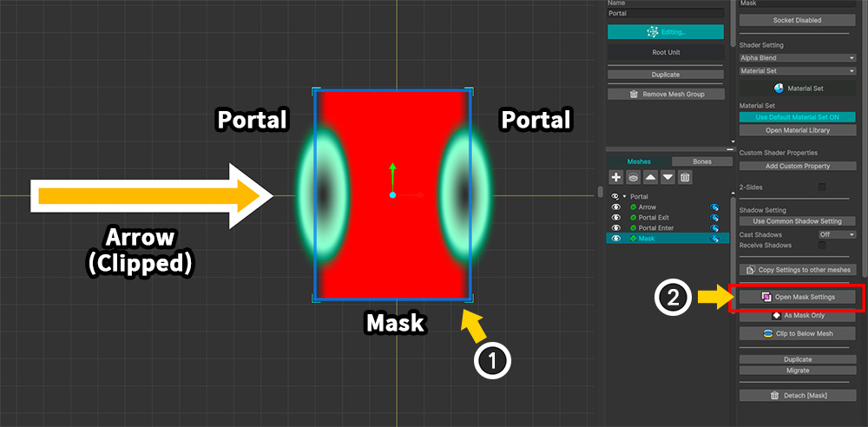Viewport: 868px width, 427px height.
Task: Select the Meshes tab
Action: (x=639, y=161)
